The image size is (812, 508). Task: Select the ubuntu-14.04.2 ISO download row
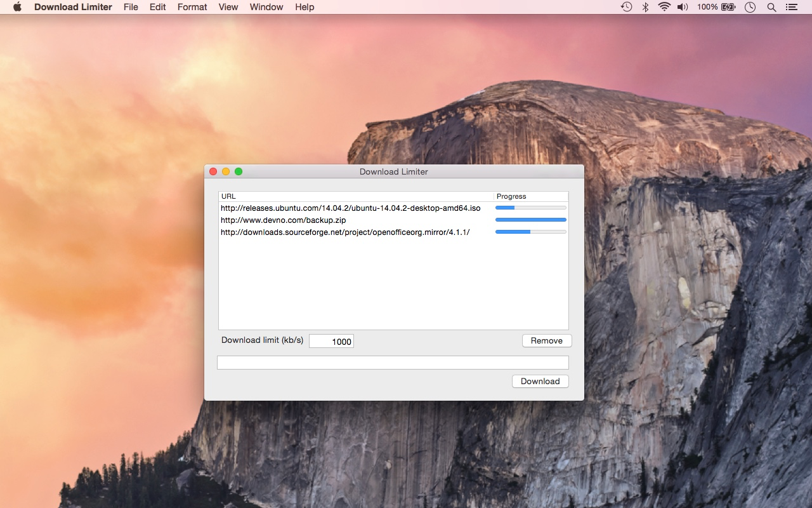pyautogui.click(x=393, y=208)
